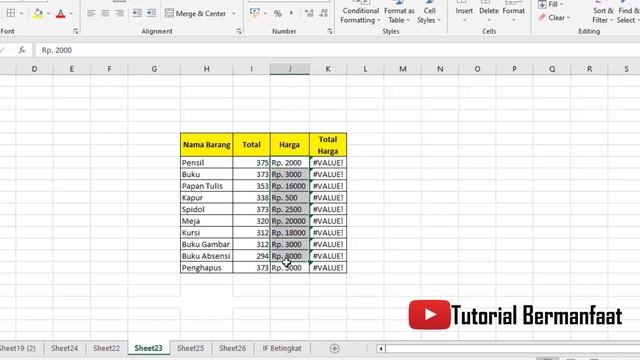Select cell containing Penghapus
Image resolution: width=640 pixels, height=360 pixels.
pyautogui.click(x=207, y=267)
